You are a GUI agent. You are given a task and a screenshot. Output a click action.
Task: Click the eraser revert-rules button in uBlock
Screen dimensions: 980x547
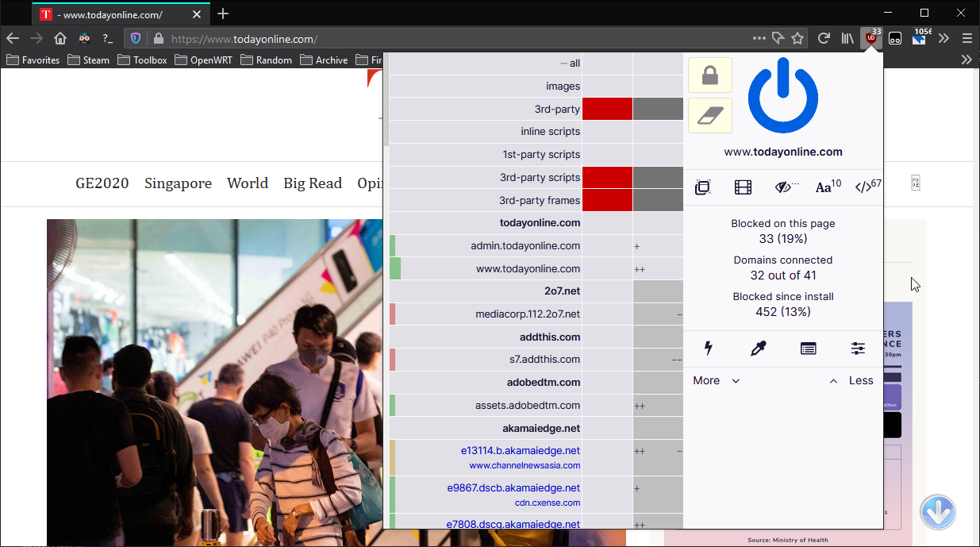point(709,116)
